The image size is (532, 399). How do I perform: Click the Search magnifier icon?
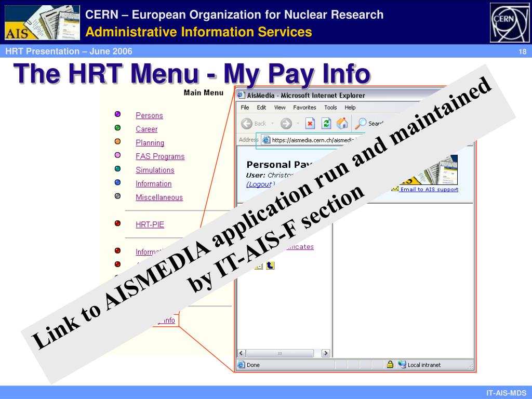[361, 124]
